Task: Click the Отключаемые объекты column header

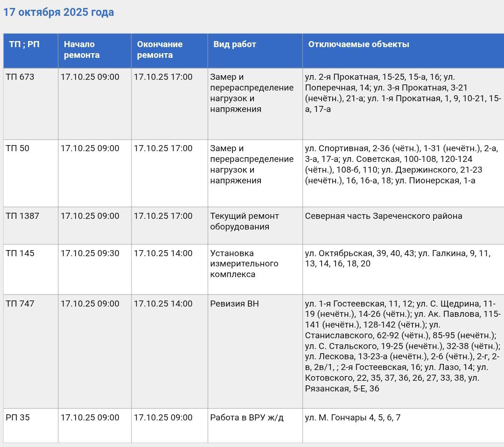Action: (x=358, y=45)
